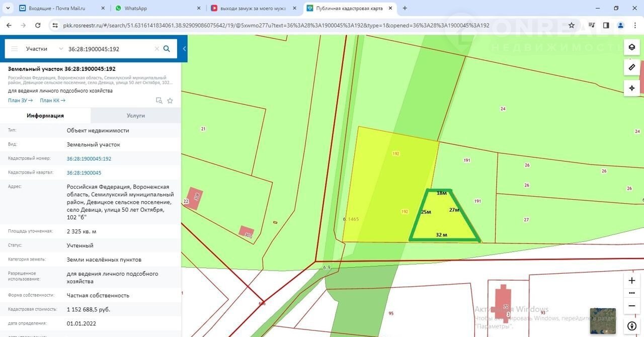Image resolution: width=644 pixels, height=337 pixels.
Task: Open zoom level options (three dots)
Action: pyautogui.click(x=632, y=293)
